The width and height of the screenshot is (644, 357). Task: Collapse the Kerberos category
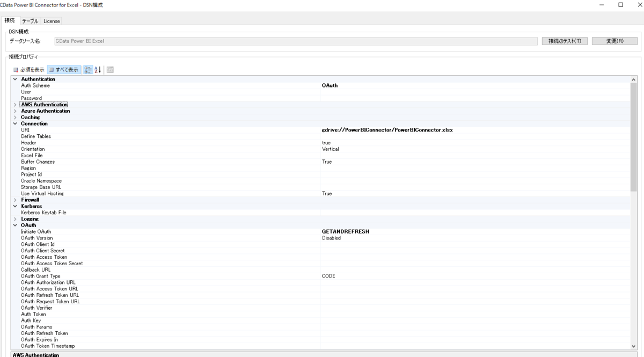click(x=15, y=207)
